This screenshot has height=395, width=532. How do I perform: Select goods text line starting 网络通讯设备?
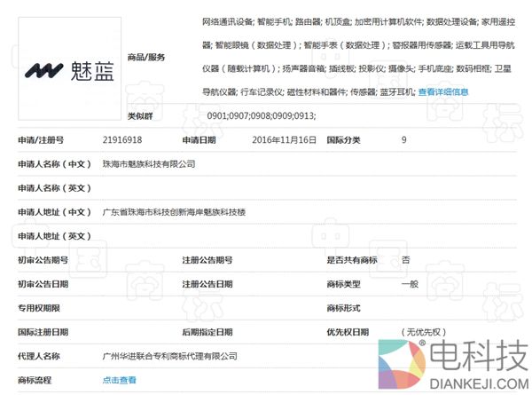tap(358, 22)
